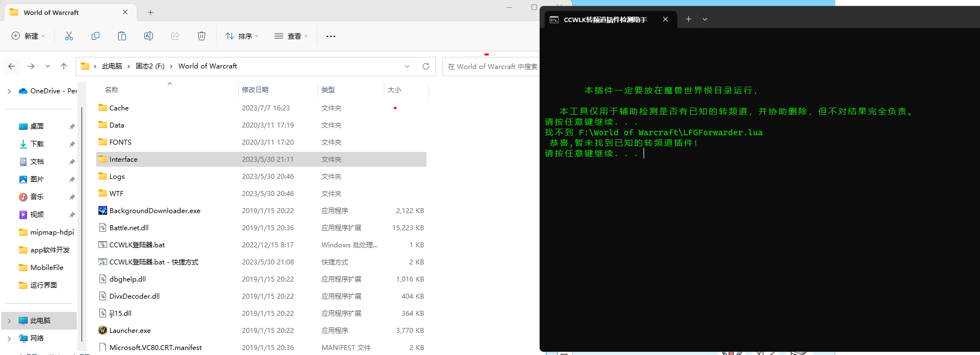This screenshot has height=355, width=980.
Task: Select 网络 in the navigation pane
Action: [x=37, y=338]
